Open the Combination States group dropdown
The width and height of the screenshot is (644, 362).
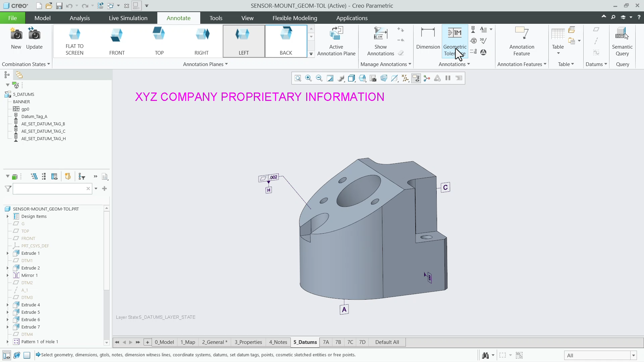tap(26, 64)
